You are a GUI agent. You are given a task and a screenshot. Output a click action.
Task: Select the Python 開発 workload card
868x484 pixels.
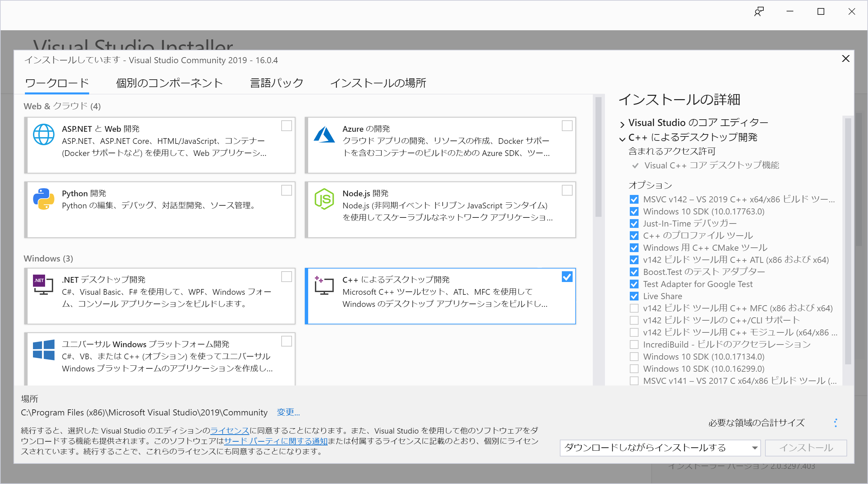click(x=160, y=210)
